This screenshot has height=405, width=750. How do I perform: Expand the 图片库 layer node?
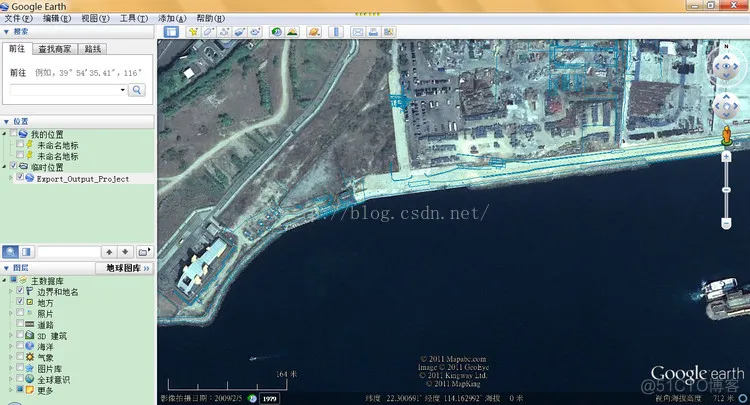(11, 368)
